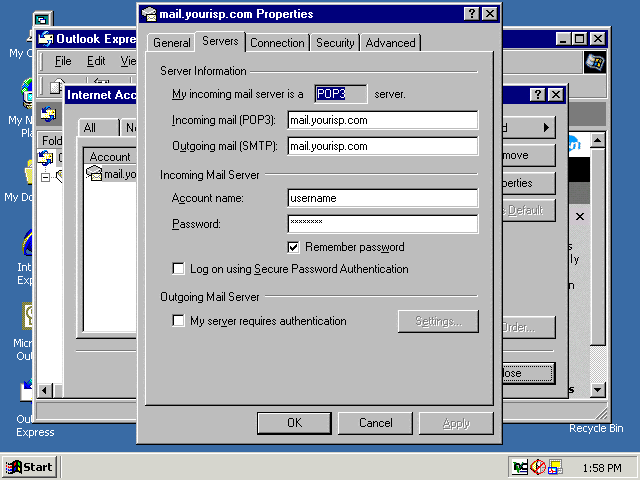Switch to the Connection tab
The width and height of the screenshot is (640, 480).
pos(277,43)
